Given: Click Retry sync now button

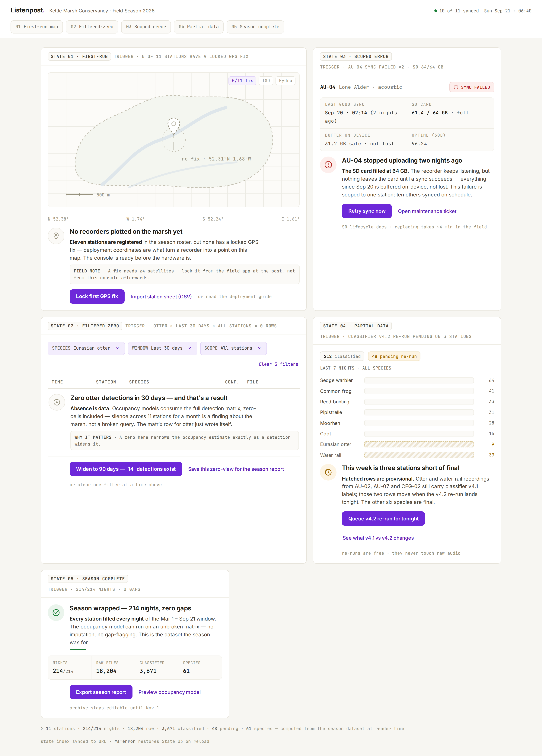Looking at the screenshot, I should pos(367,211).
